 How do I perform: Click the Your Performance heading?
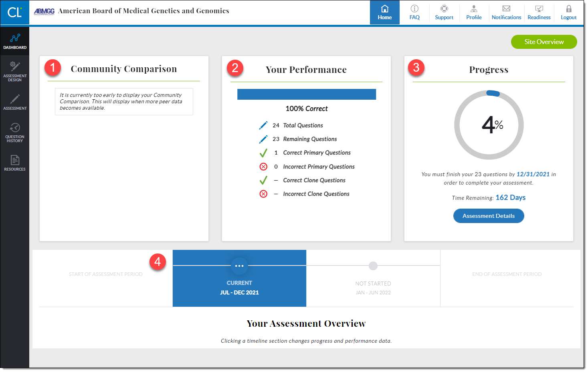306,70
